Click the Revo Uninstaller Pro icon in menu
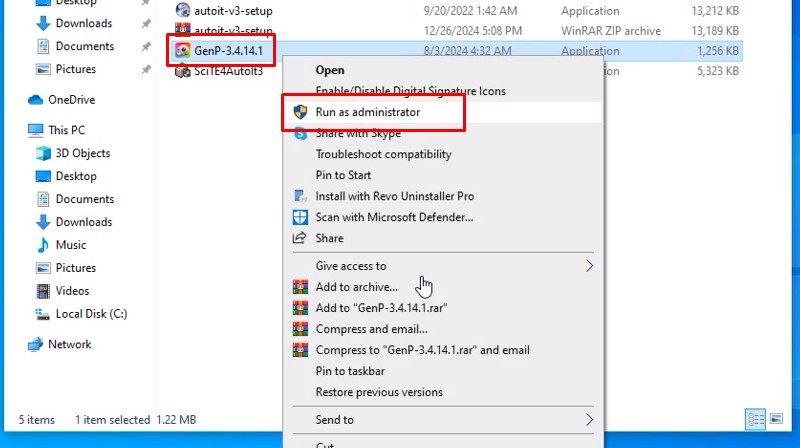Screen dimensions: 800x448 [299, 196]
